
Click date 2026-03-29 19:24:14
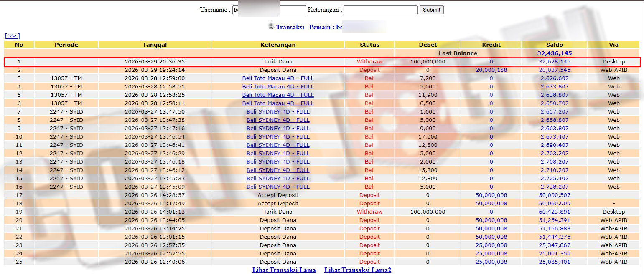point(155,70)
